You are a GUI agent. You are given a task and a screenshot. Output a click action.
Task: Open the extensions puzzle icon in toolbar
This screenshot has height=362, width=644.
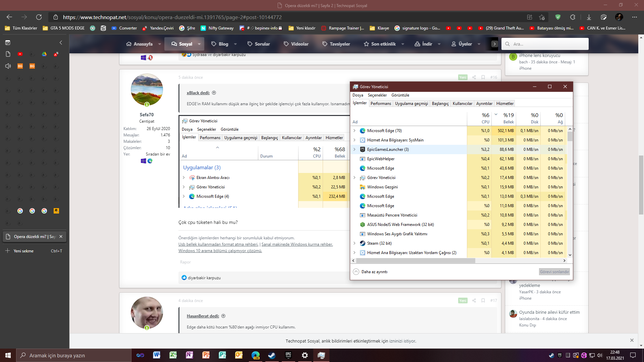[573, 17]
